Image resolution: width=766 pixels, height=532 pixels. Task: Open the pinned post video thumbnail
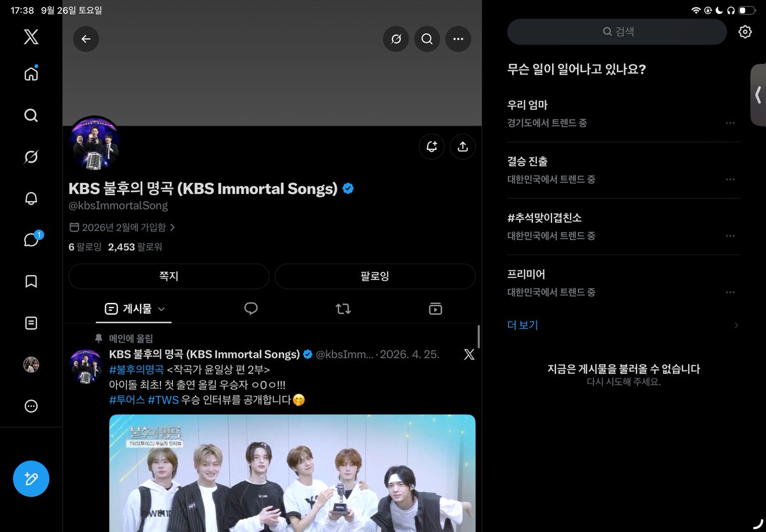(x=292, y=473)
